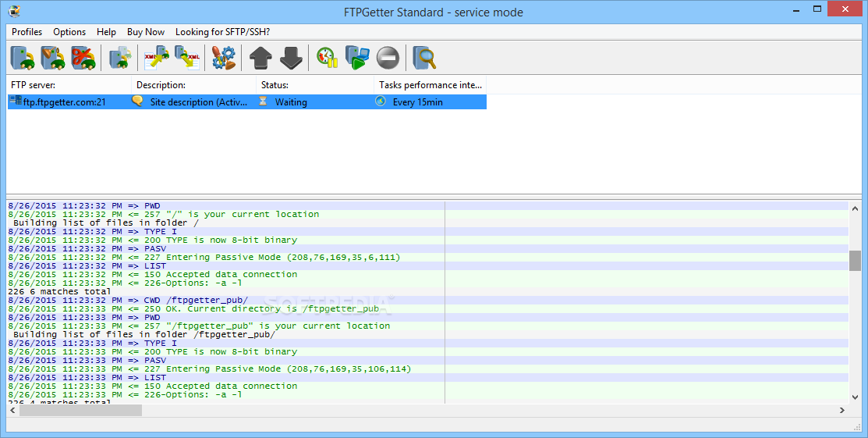Image resolution: width=868 pixels, height=438 pixels.
Task: Click the speech bubble icon by Site description
Action: tap(137, 101)
